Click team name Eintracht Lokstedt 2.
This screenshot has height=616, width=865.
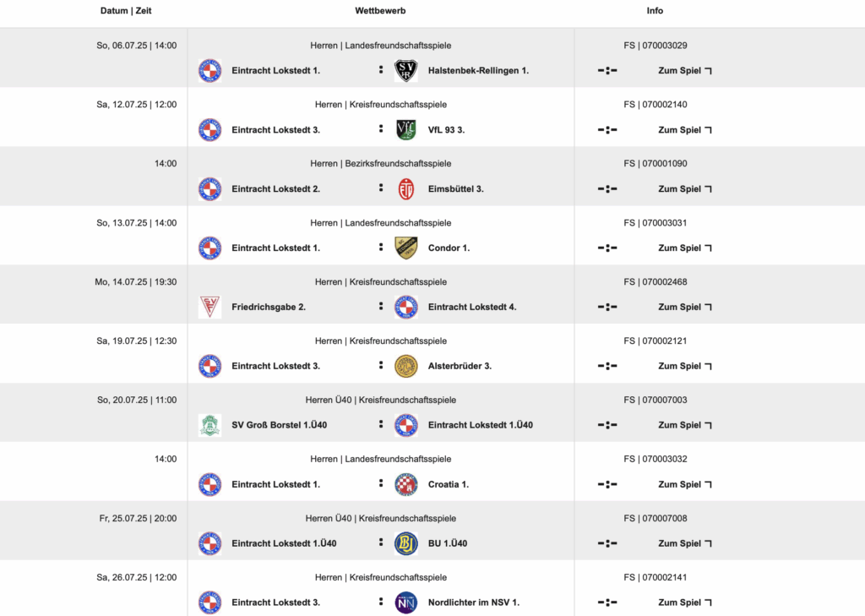(276, 188)
